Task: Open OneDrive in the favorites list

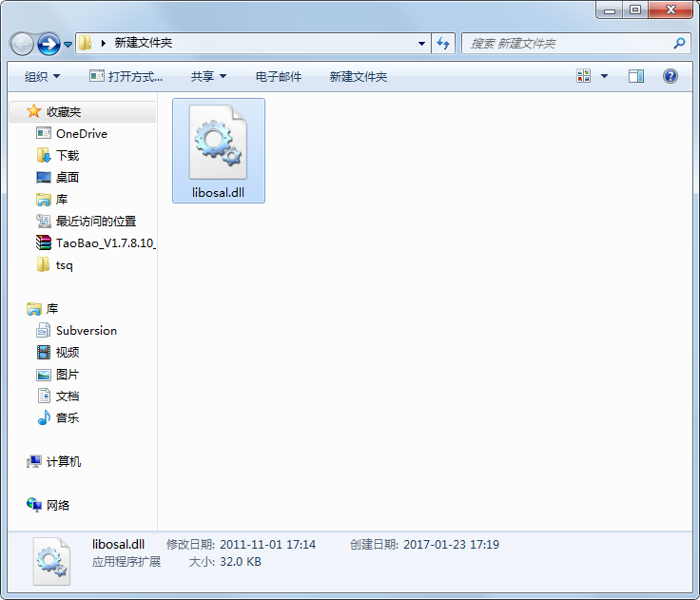Action: click(81, 134)
